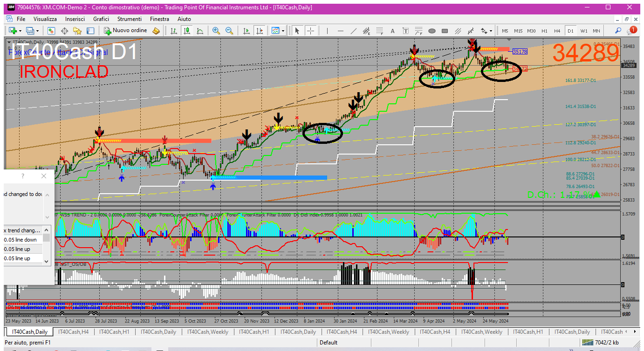Open the Data Window crosshair-circle icon
The width and height of the screenshot is (644, 351).
click(64, 31)
